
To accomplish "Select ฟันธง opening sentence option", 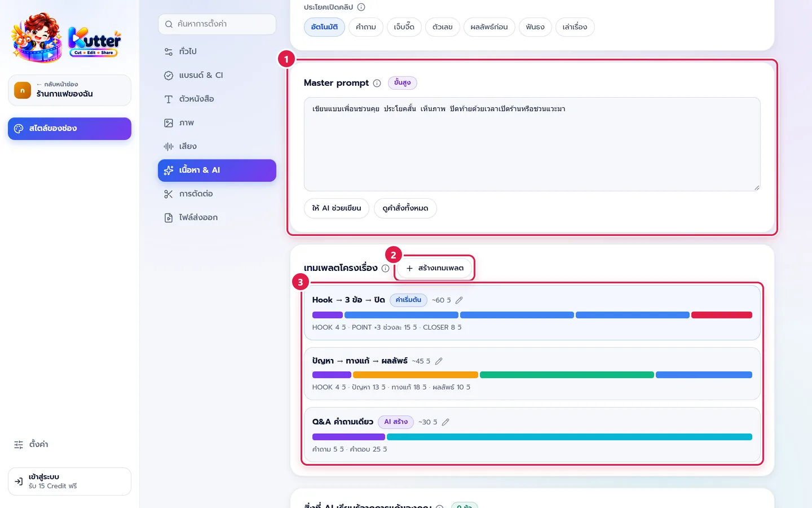I will (535, 27).
